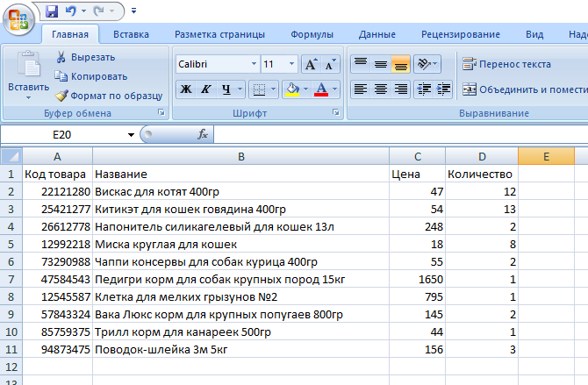Customize Quick Access Toolbar dropdown
Viewport: 588px width, 385px height.
(x=133, y=11)
